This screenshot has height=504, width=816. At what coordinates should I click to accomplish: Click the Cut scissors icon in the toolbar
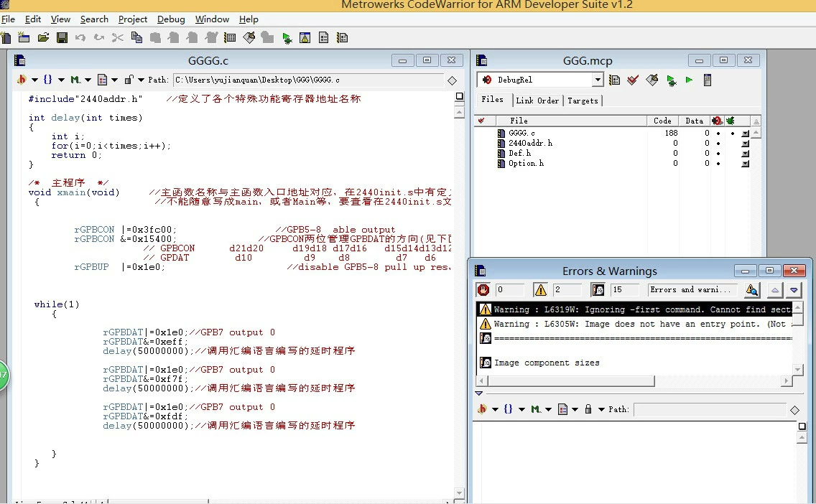click(x=118, y=37)
